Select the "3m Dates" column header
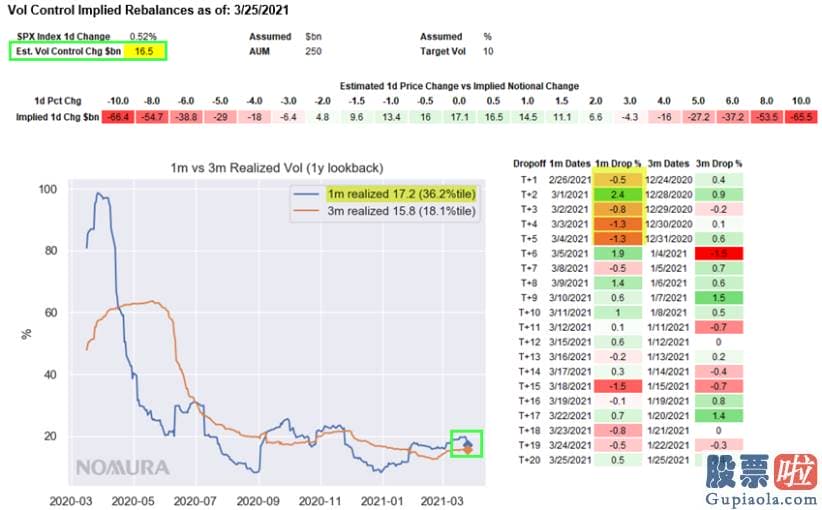This screenshot has width=822, height=510. [x=668, y=164]
